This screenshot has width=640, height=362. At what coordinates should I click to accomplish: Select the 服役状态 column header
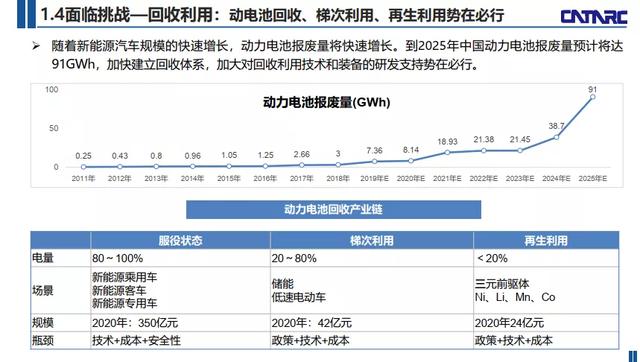[180, 240]
